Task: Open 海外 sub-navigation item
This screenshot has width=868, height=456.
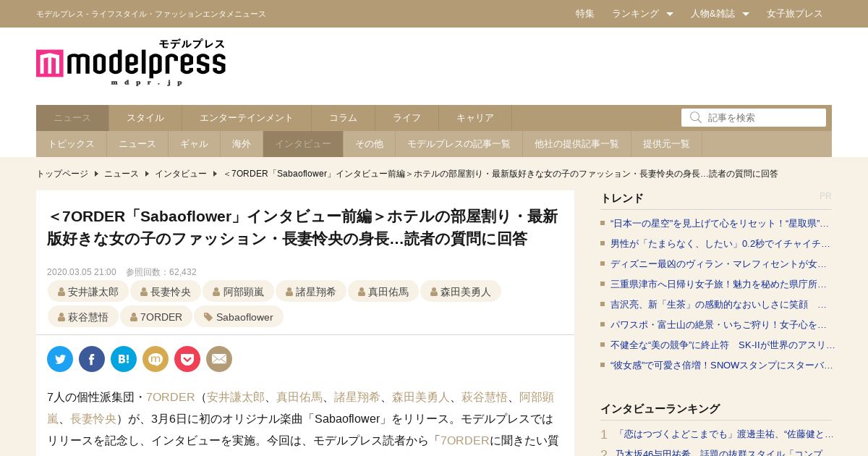Action: click(x=242, y=144)
